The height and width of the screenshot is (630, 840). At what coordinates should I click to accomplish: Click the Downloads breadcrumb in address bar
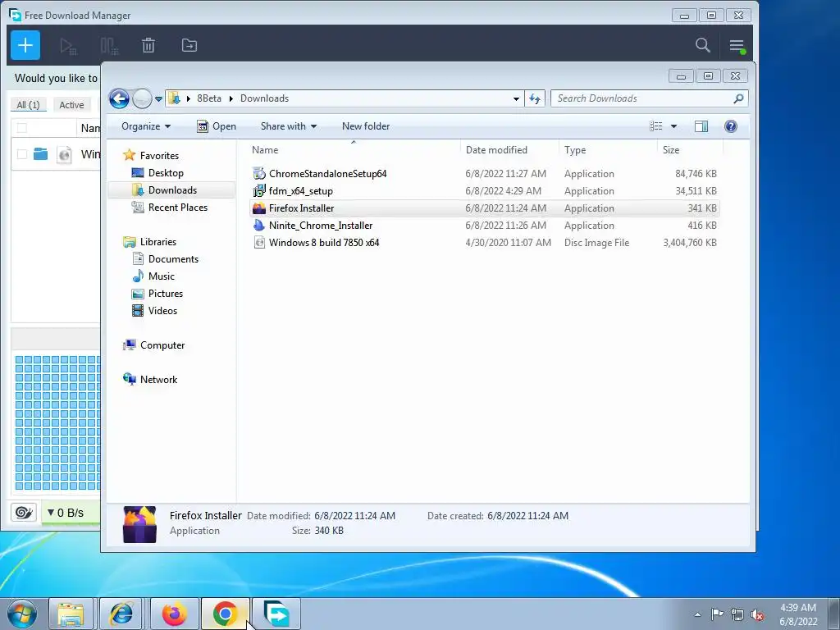[264, 98]
